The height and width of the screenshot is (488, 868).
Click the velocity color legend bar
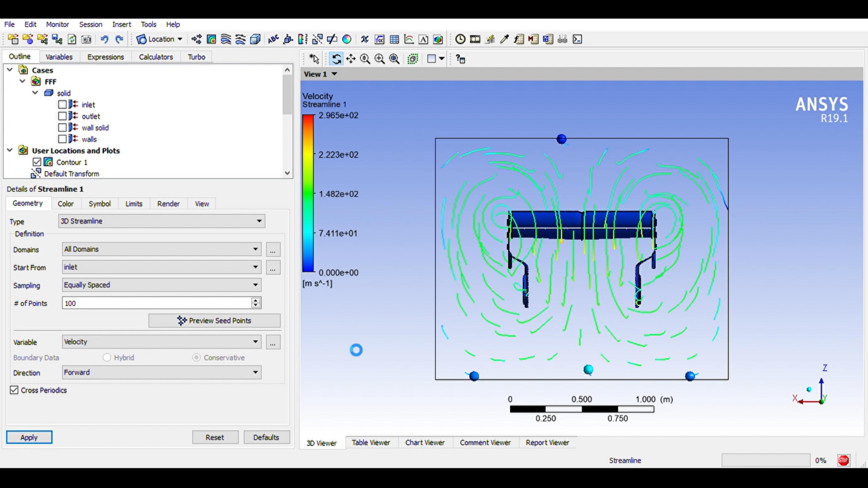[x=308, y=193]
